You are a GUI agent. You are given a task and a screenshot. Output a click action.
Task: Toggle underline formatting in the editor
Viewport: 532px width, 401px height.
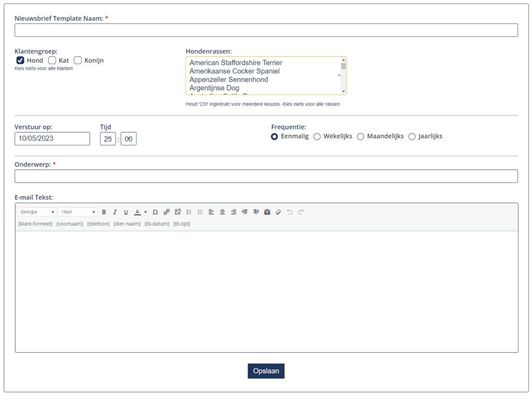tap(126, 212)
